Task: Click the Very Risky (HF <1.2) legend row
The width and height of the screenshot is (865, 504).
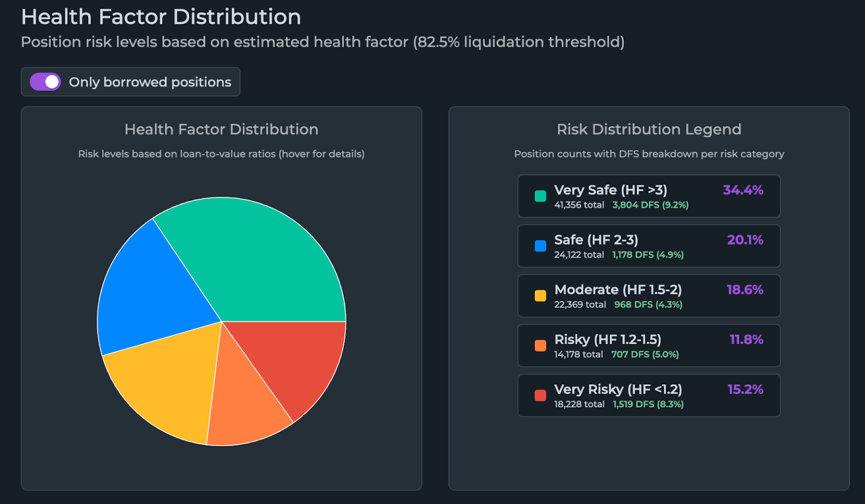Action: pyautogui.click(x=649, y=395)
